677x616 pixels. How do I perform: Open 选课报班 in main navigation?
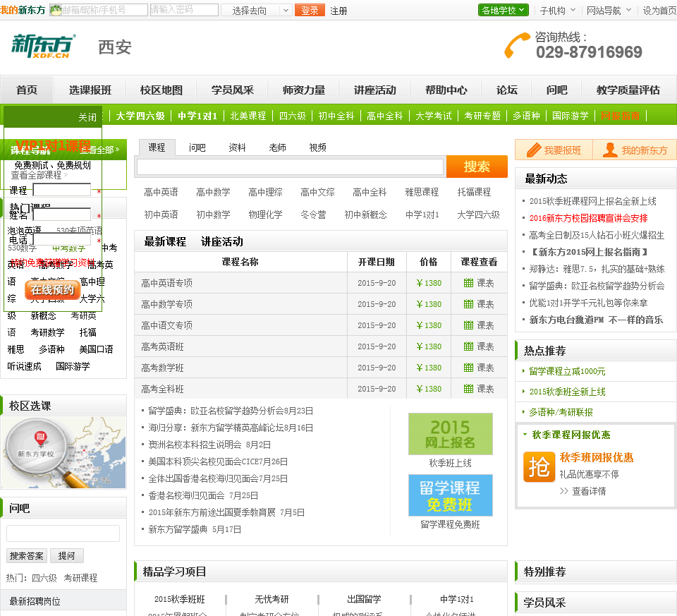coord(90,90)
